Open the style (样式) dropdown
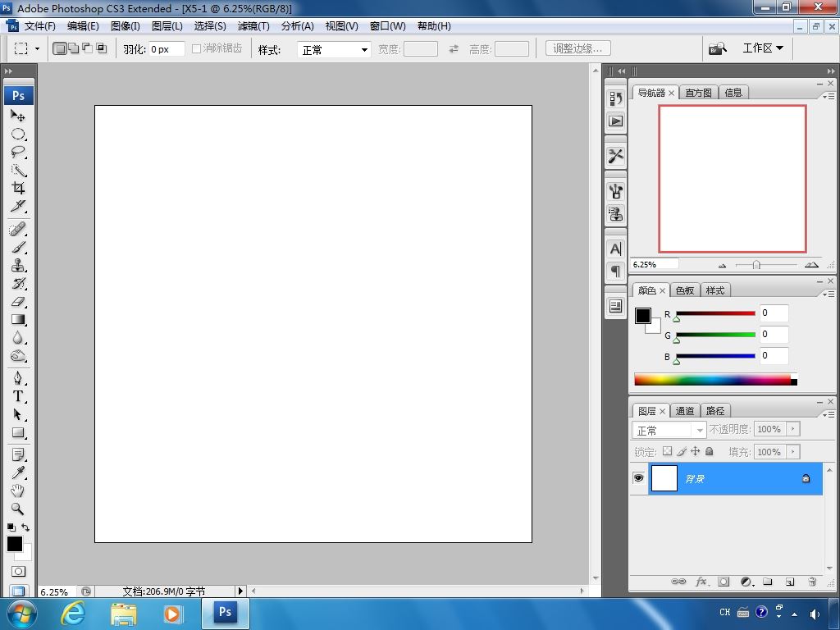840x630 pixels. point(334,50)
